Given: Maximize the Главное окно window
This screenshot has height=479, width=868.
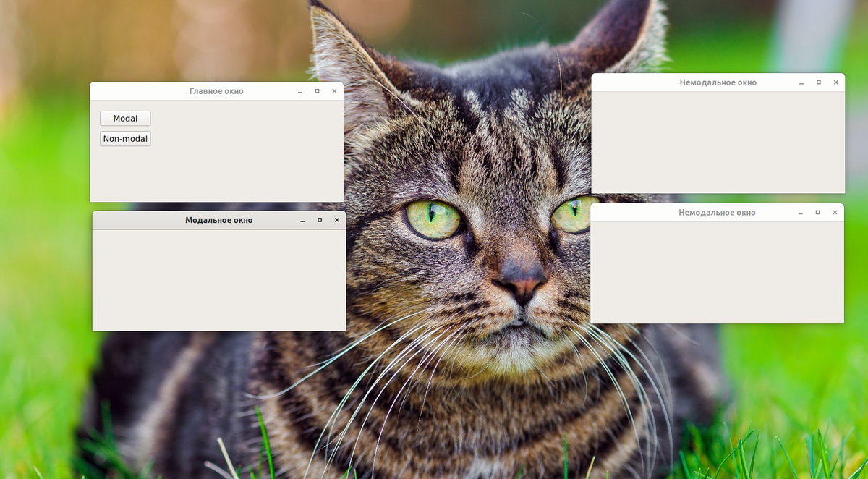Looking at the screenshot, I should coord(317,91).
